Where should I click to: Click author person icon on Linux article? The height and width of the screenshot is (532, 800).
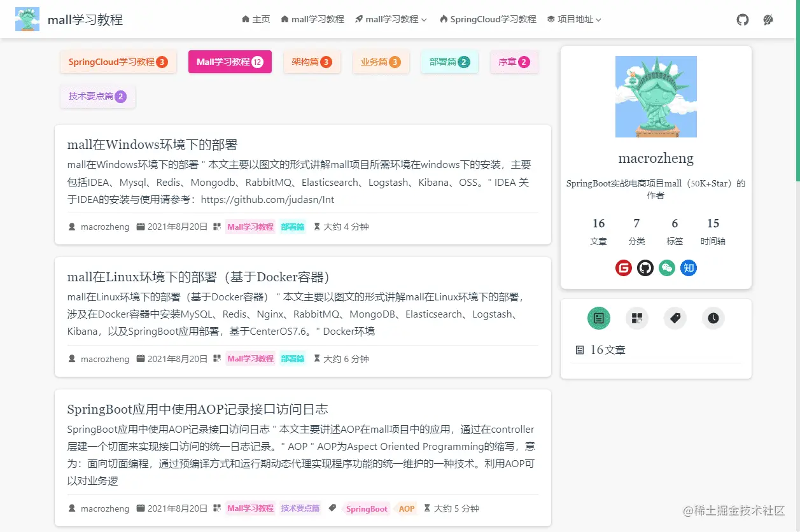tap(72, 359)
